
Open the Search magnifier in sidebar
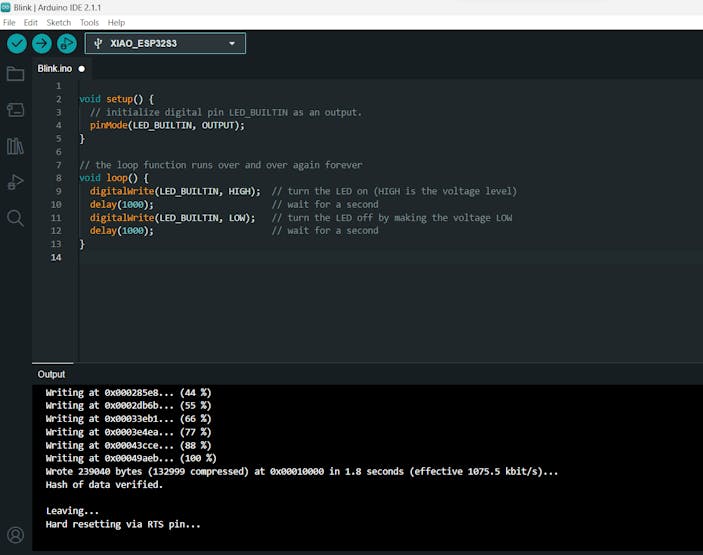[x=15, y=218]
